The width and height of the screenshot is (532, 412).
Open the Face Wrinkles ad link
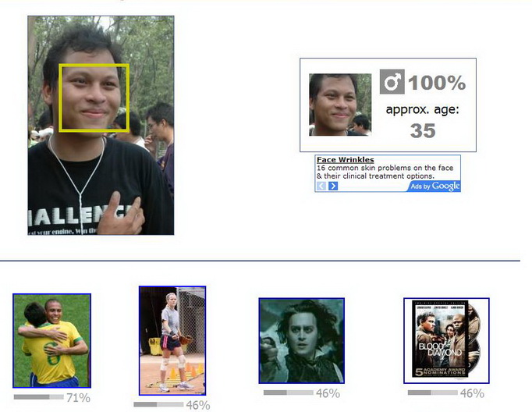click(345, 160)
